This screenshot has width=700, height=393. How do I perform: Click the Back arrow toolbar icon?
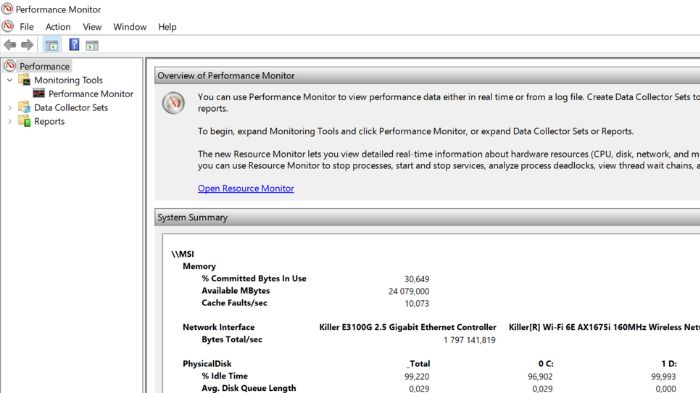point(10,45)
